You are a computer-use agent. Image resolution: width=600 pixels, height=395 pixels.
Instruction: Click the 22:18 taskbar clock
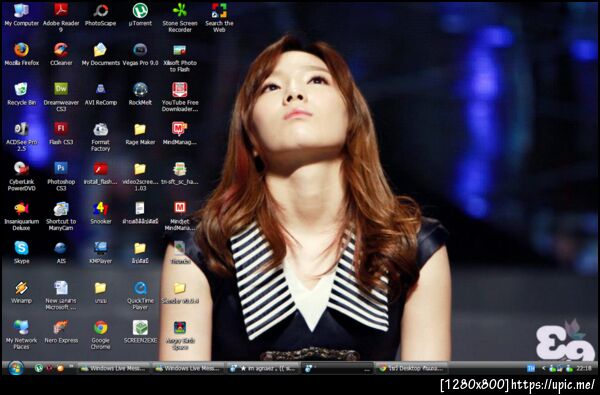click(x=584, y=369)
